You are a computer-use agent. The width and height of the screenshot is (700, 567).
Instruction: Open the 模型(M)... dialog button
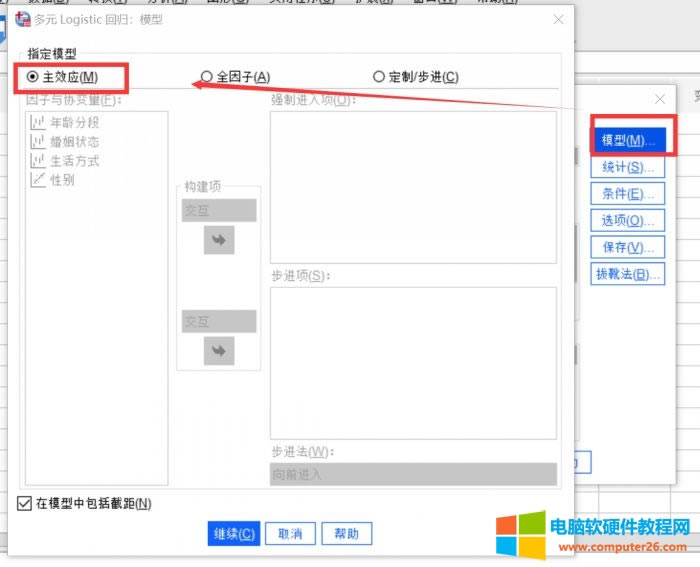point(628,140)
